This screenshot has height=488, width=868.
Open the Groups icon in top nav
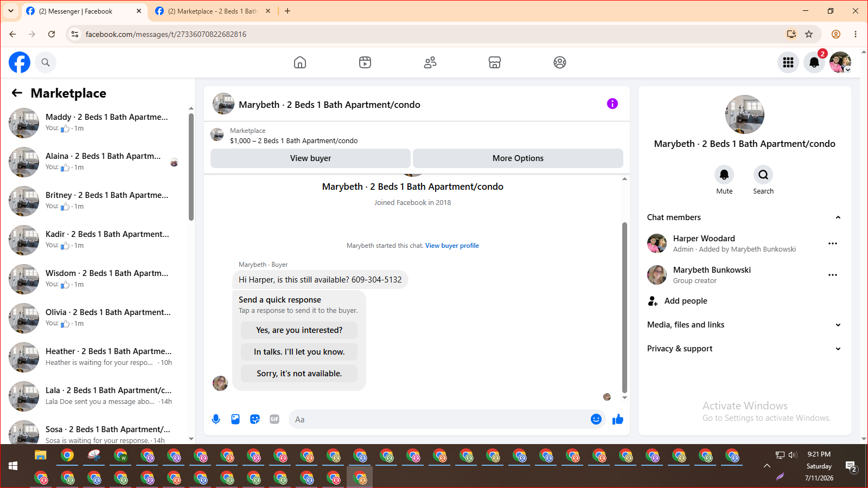(560, 62)
